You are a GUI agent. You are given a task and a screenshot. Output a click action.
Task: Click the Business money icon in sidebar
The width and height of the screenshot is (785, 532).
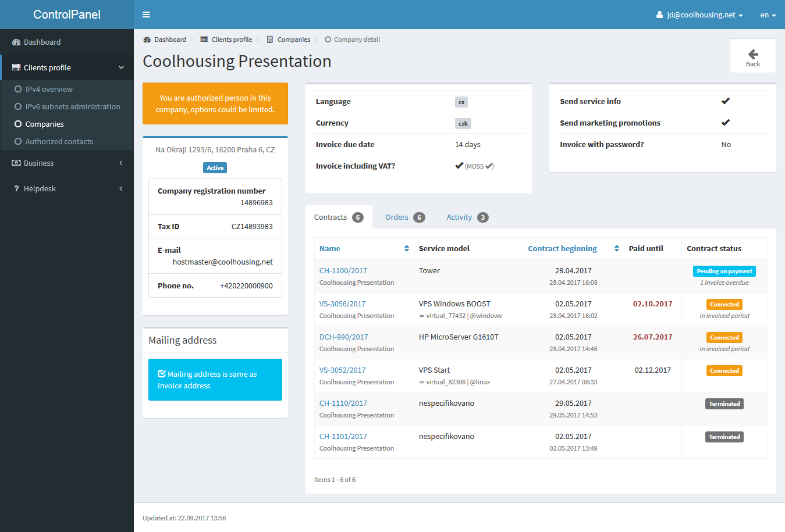point(16,163)
